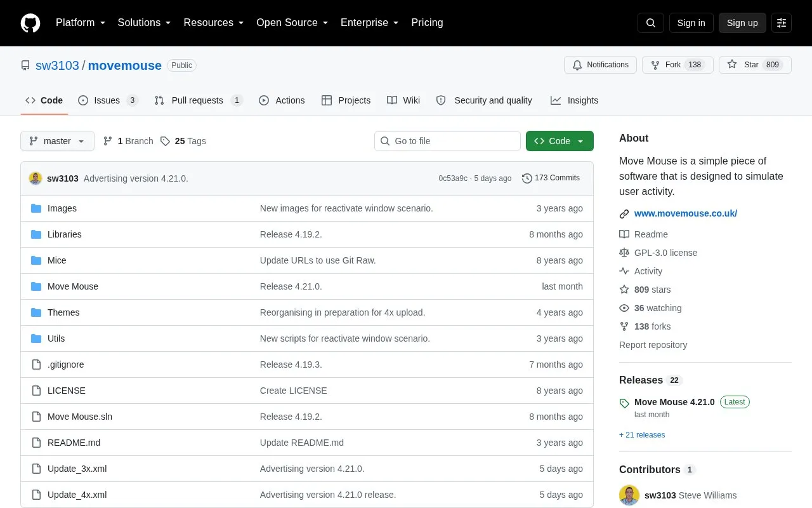This screenshot has height=508, width=812.
Task: Switch to the Pull requests tab
Action: (x=199, y=100)
